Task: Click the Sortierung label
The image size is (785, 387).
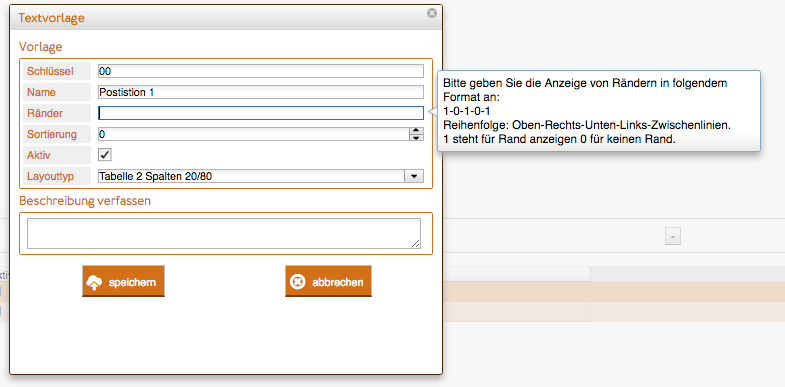Action: coord(52,134)
